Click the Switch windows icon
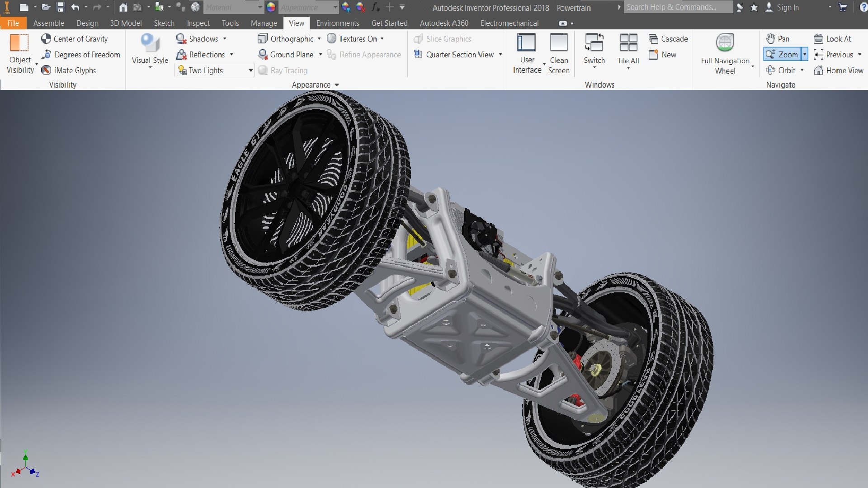Image resolution: width=868 pixels, height=488 pixels. point(594,42)
